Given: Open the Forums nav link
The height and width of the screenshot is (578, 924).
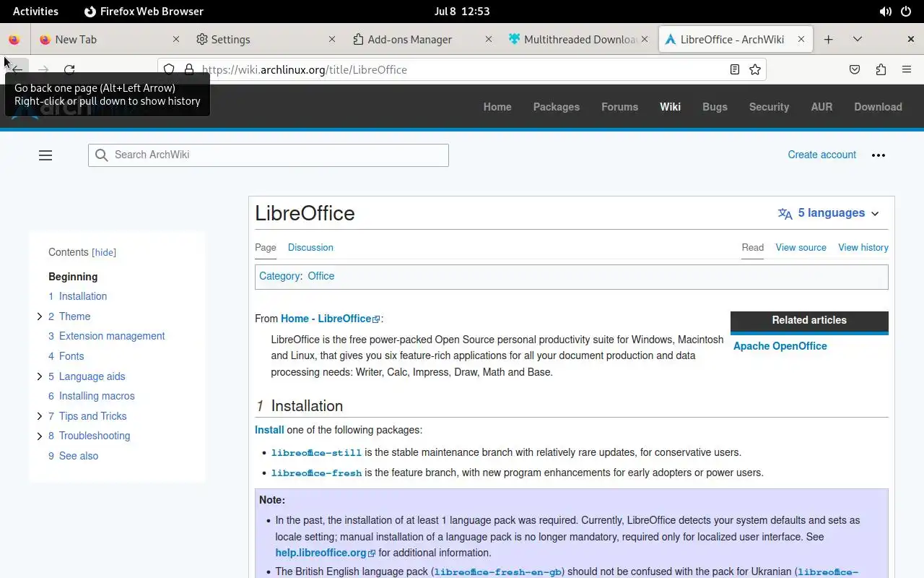Looking at the screenshot, I should 619,107.
